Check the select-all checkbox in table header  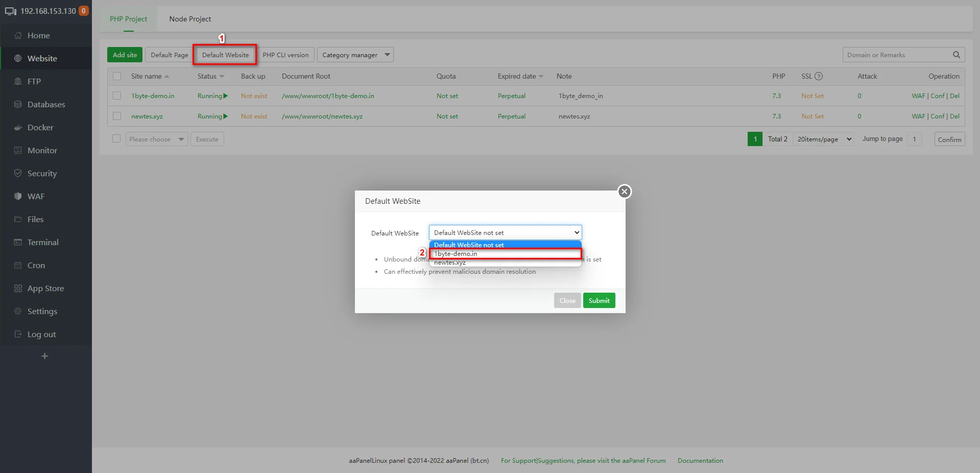tap(116, 76)
